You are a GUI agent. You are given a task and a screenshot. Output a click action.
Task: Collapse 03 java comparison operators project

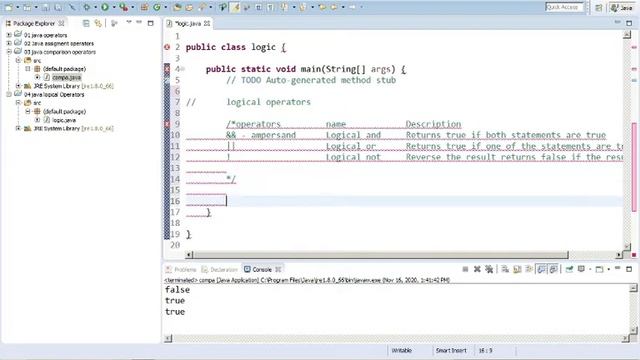[x=9, y=52]
